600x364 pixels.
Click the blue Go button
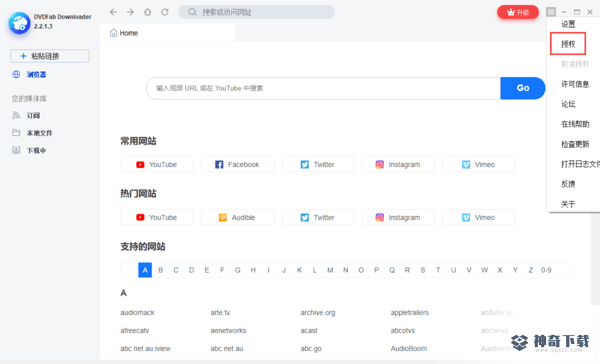tap(523, 88)
